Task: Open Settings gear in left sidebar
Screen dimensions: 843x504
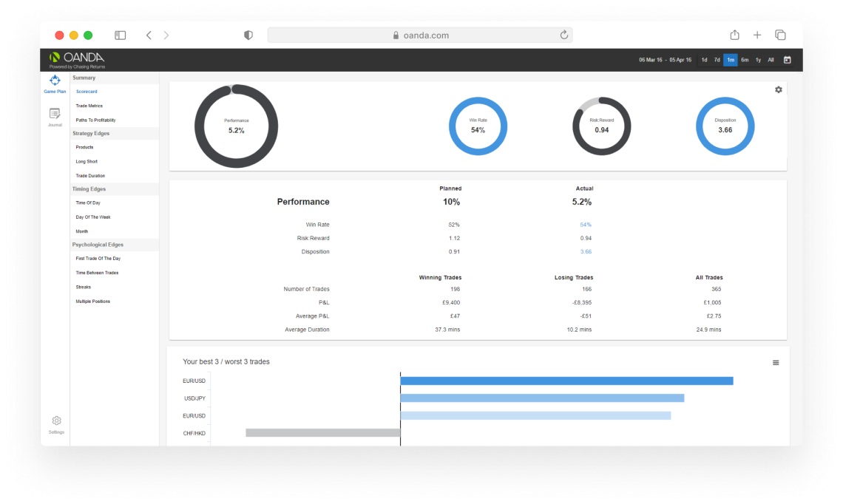Action: 56,424
